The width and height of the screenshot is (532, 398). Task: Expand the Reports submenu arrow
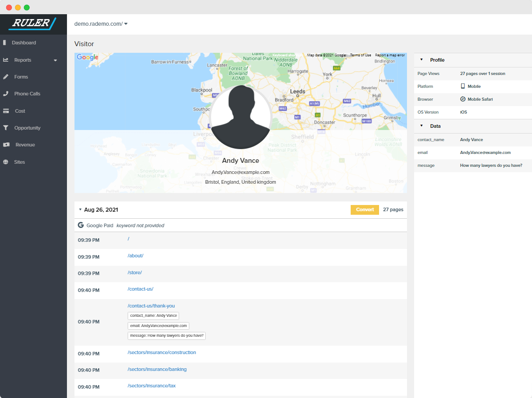coord(55,60)
